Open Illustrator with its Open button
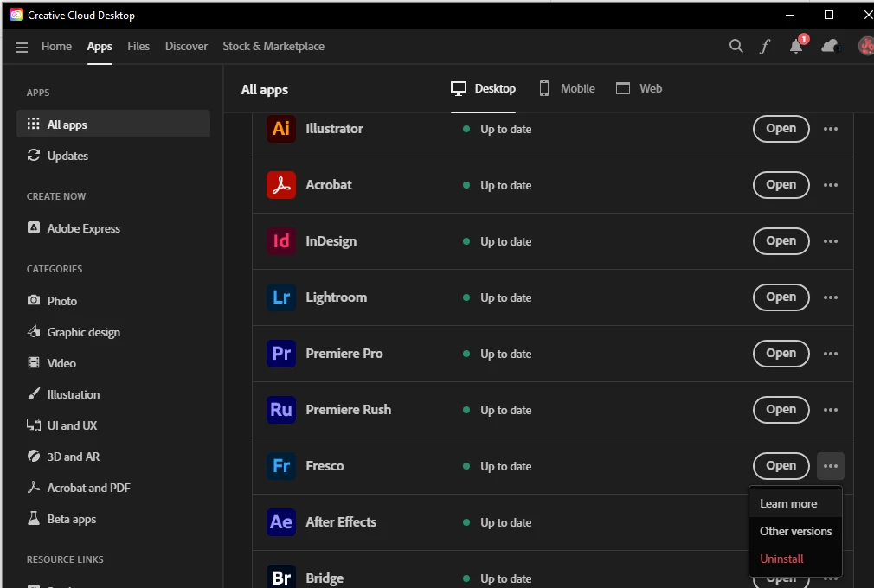 click(781, 129)
